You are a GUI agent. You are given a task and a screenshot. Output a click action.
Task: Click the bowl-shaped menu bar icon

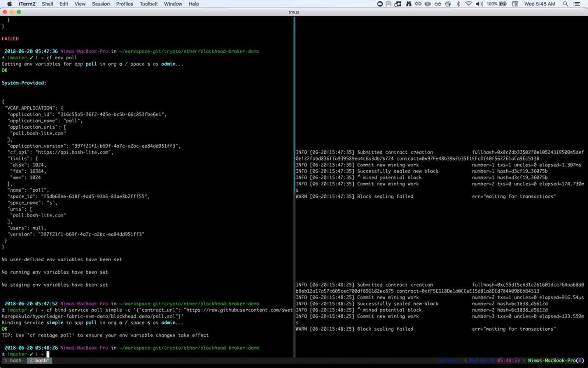coord(428,4)
